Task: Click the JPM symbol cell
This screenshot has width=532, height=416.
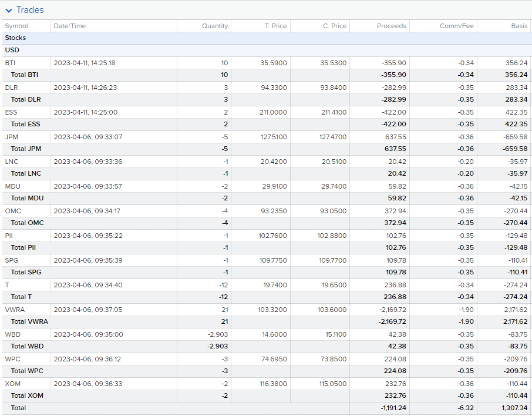Action: tap(12, 137)
